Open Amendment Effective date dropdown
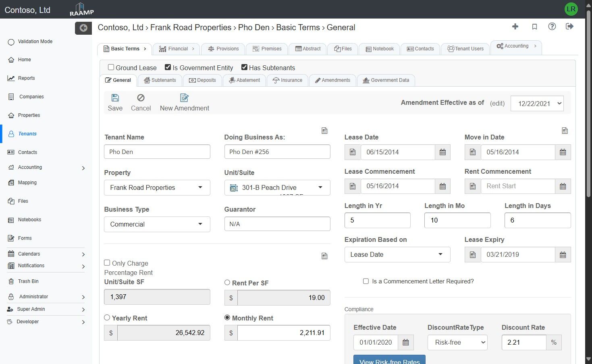 [x=537, y=104]
